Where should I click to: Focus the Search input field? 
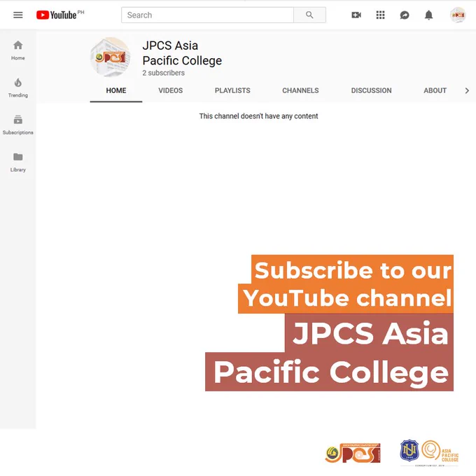pyautogui.click(x=207, y=15)
